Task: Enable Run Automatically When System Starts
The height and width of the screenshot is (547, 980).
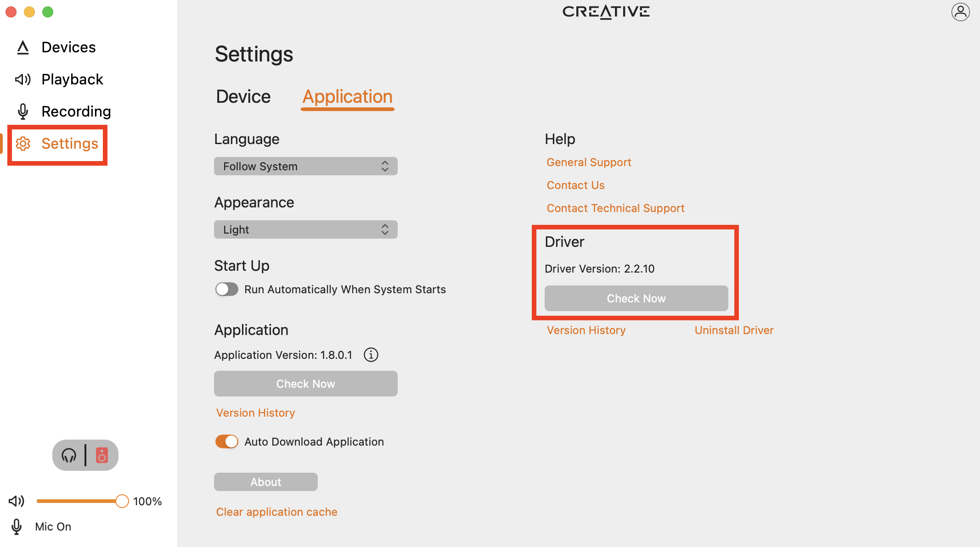Action: (227, 289)
